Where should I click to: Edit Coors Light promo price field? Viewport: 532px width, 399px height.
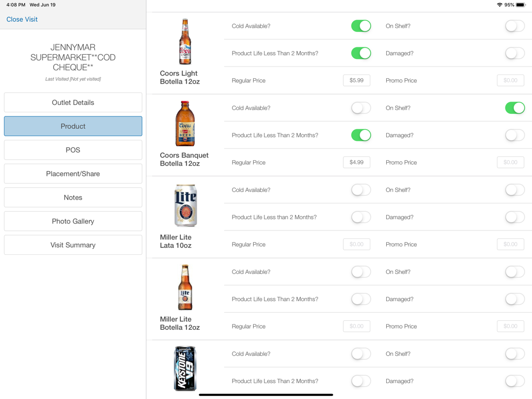510,80
